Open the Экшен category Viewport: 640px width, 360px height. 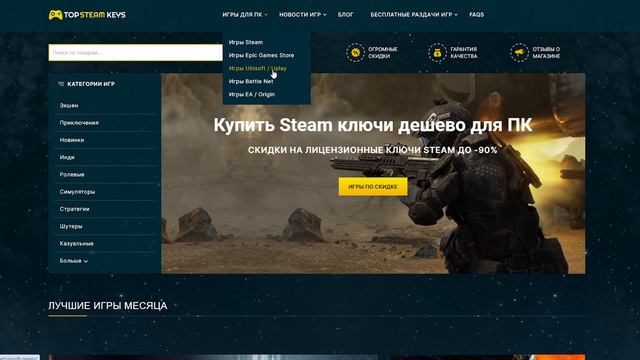click(69, 105)
